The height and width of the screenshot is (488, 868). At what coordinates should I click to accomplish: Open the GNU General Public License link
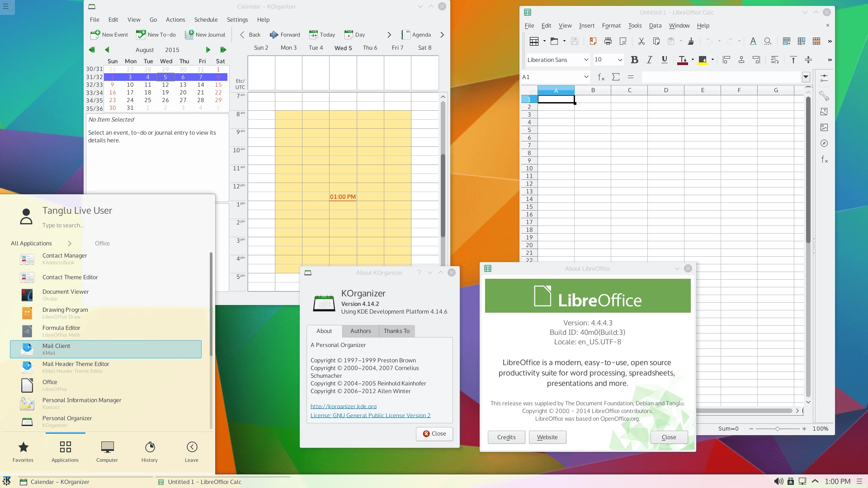[370, 416]
